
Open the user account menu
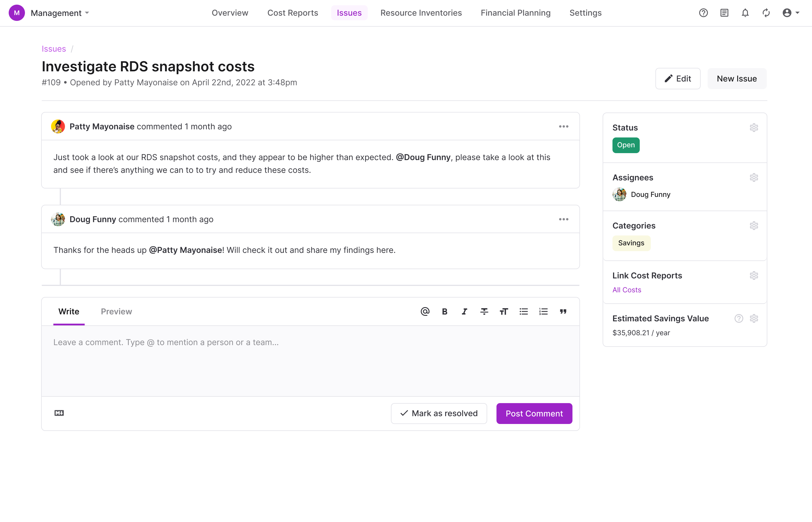pos(791,13)
